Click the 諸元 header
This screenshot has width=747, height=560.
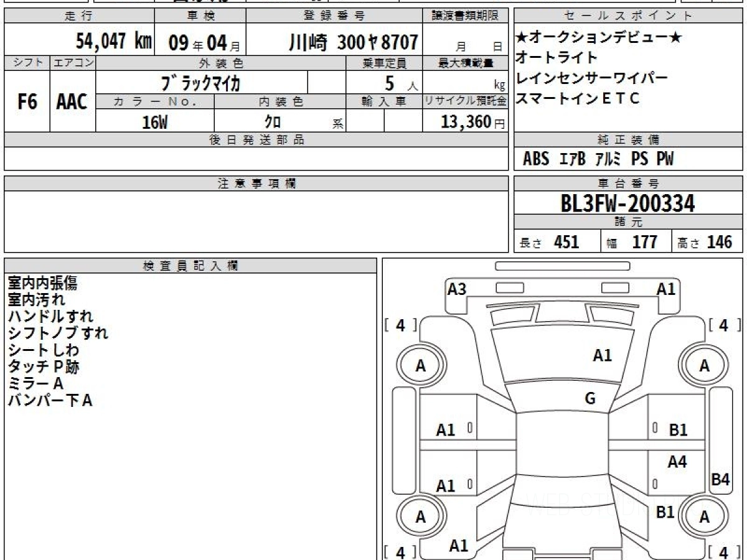pos(628,222)
